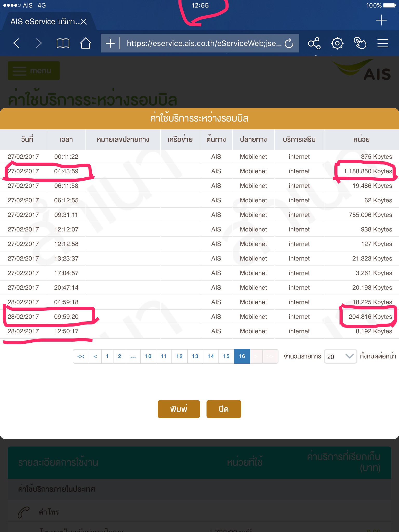Go to previous page with < button
The height and width of the screenshot is (532, 399).
(x=95, y=356)
